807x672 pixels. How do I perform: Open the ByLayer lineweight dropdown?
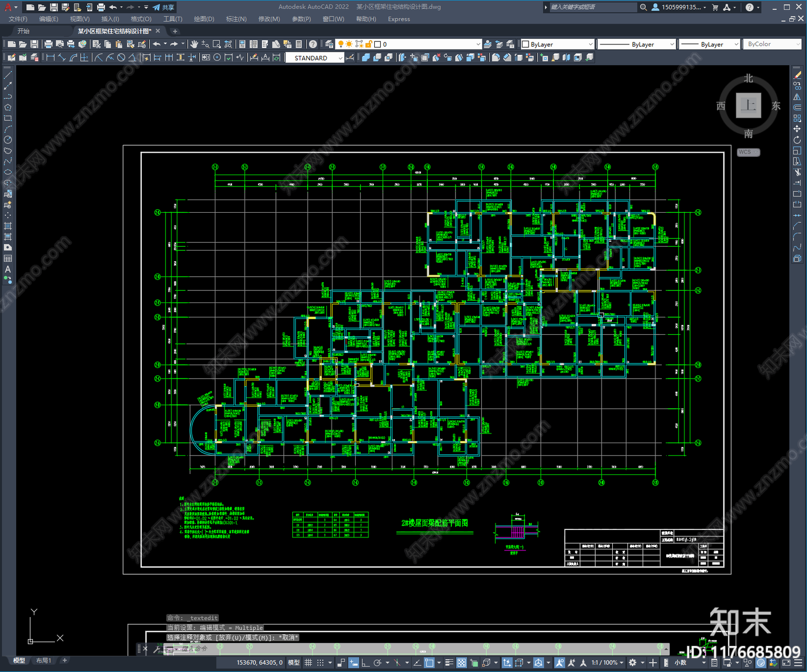pyautogui.click(x=735, y=44)
